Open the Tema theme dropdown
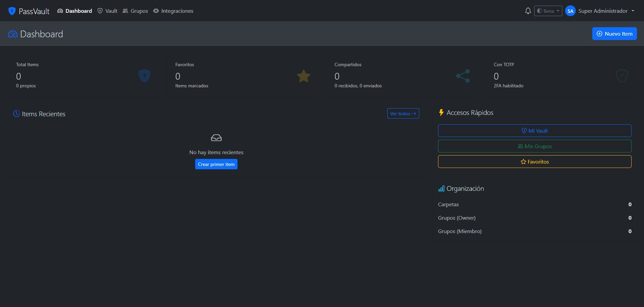 (x=548, y=11)
